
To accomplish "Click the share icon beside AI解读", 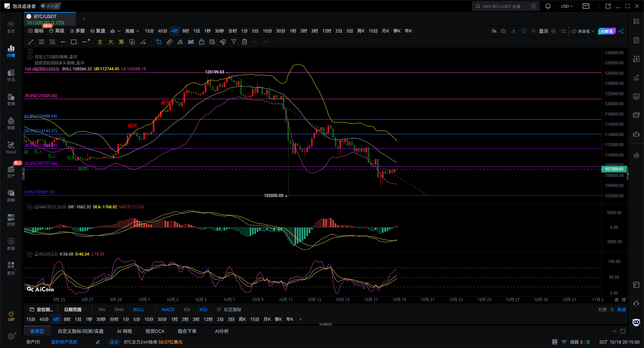I will tap(621, 31).
